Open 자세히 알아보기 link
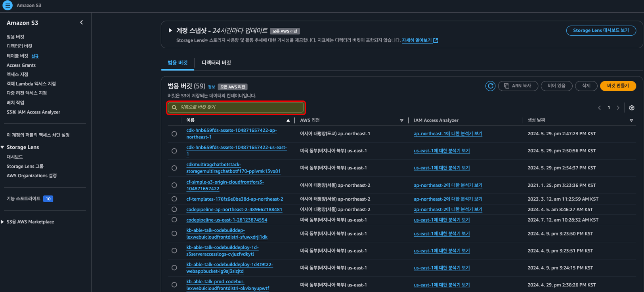 pos(417,40)
